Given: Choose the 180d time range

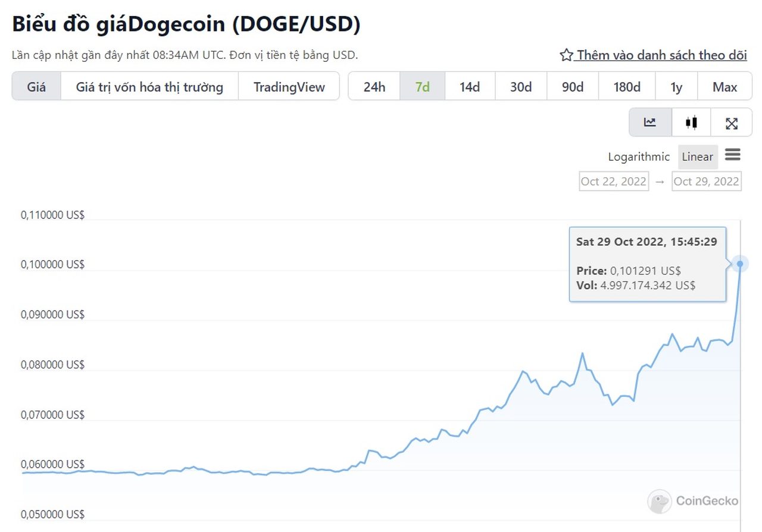Looking at the screenshot, I should [627, 87].
